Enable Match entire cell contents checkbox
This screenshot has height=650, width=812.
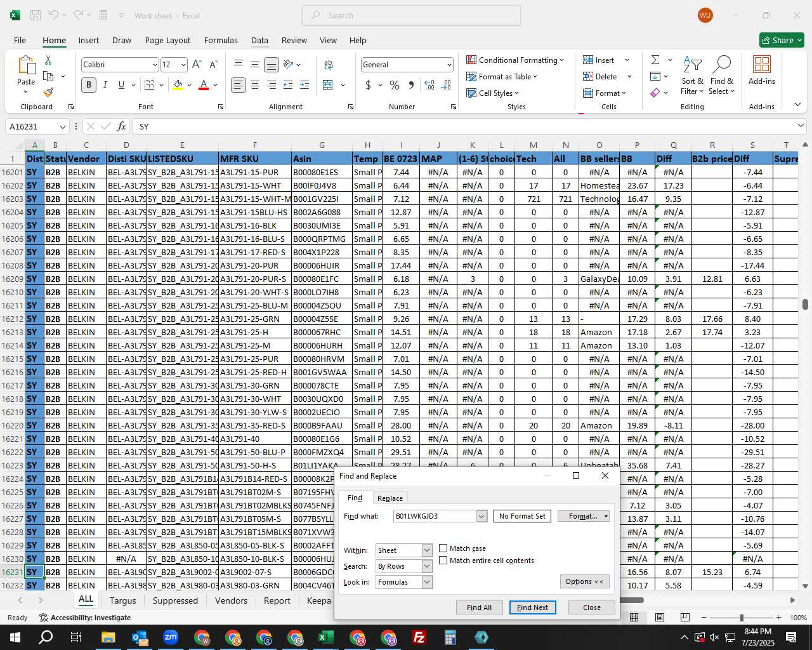tap(443, 560)
